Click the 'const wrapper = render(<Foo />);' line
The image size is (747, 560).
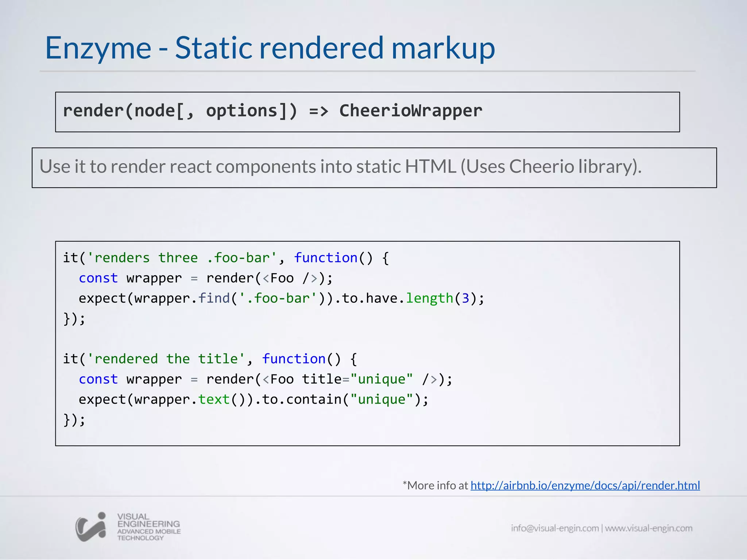[x=206, y=278]
